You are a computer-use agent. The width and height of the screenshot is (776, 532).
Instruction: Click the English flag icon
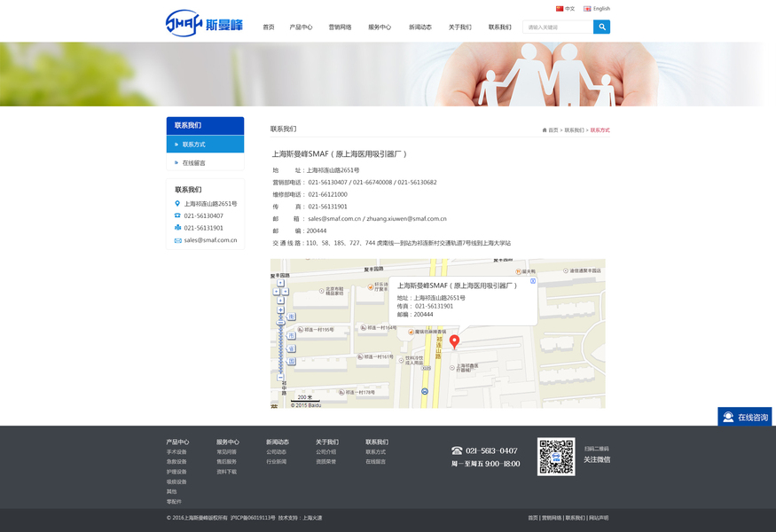(587, 8)
